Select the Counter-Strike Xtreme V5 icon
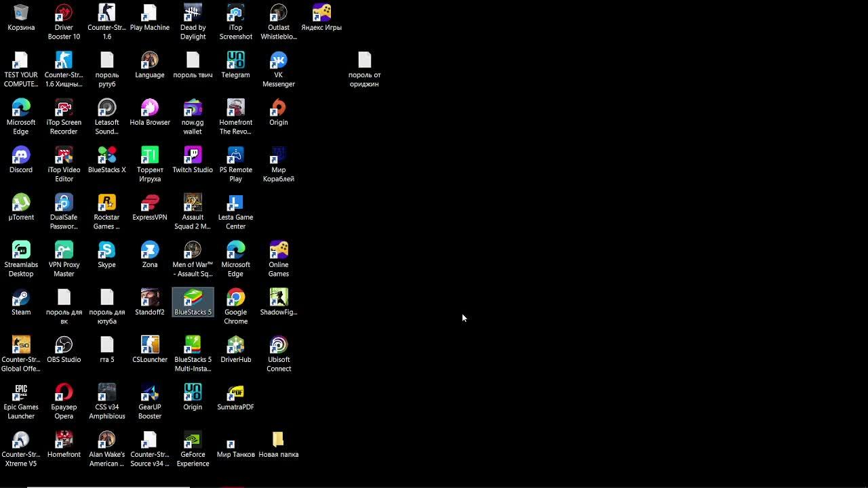The image size is (868, 488). point(21,449)
